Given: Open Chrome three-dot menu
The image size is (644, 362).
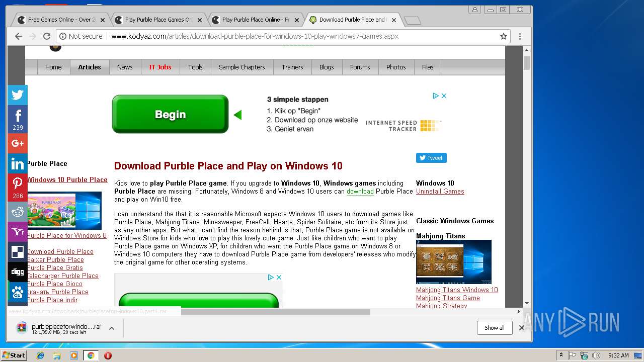Looking at the screenshot, I should pos(520,36).
